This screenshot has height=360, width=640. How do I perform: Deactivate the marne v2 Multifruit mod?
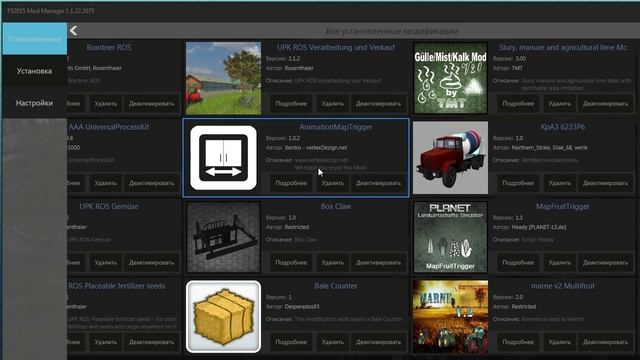605,342
